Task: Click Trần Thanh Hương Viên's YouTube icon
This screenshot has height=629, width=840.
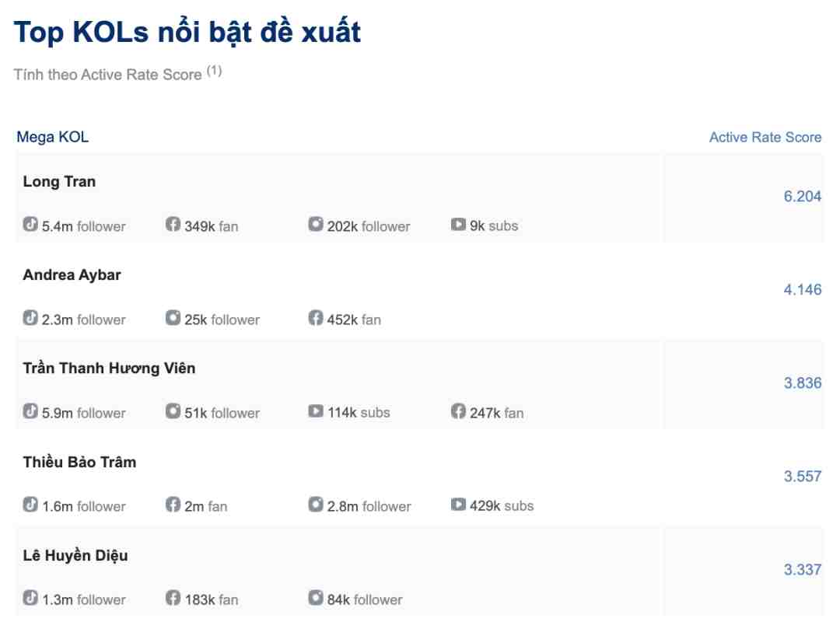Action: point(316,411)
